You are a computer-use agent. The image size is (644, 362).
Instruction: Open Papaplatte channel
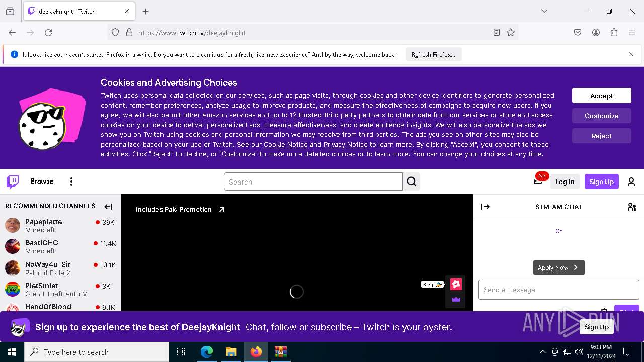pyautogui.click(x=60, y=225)
